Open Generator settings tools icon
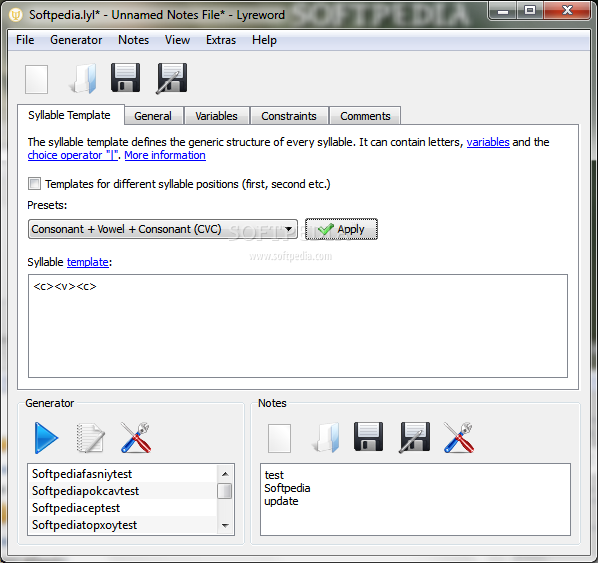The width and height of the screenshot is (598, 563). pos(136,438)
